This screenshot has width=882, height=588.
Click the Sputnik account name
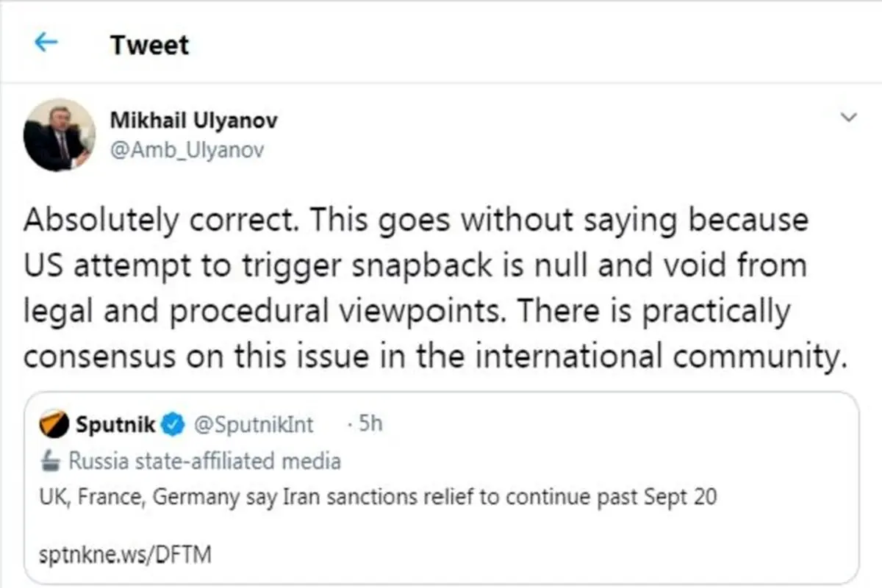(115, 424)
